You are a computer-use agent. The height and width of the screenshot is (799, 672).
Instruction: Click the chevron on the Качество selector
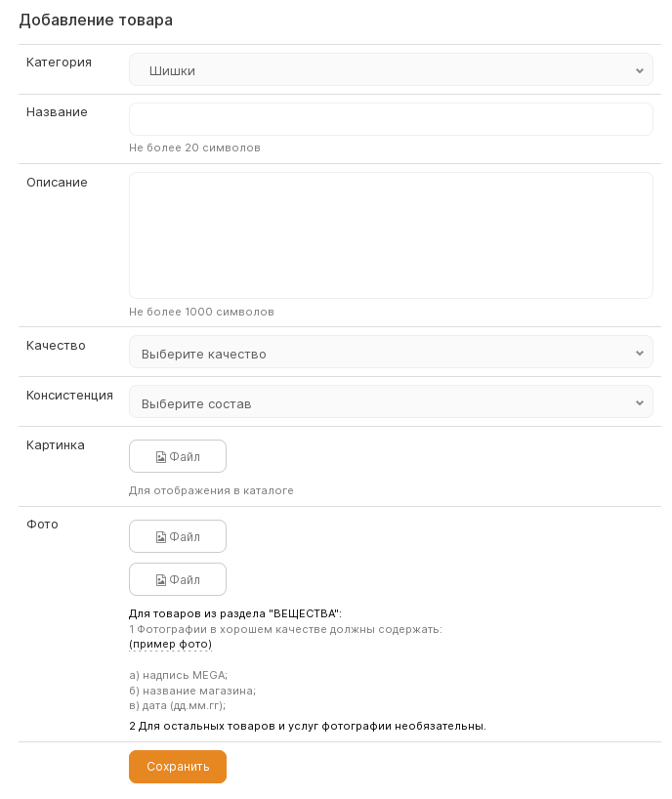(640, 353)
